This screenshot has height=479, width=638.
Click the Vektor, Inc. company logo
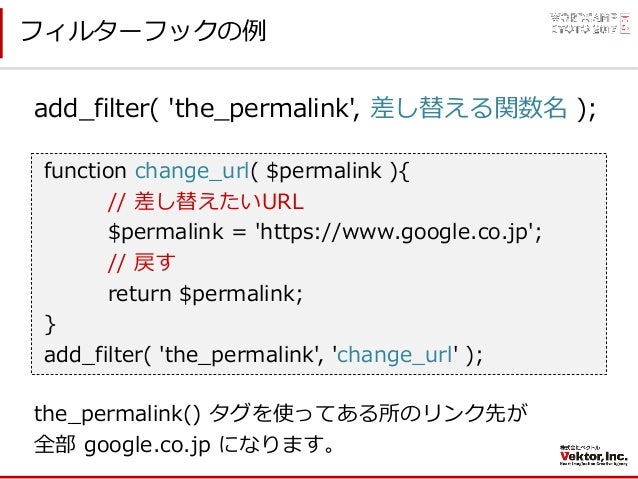593,456
